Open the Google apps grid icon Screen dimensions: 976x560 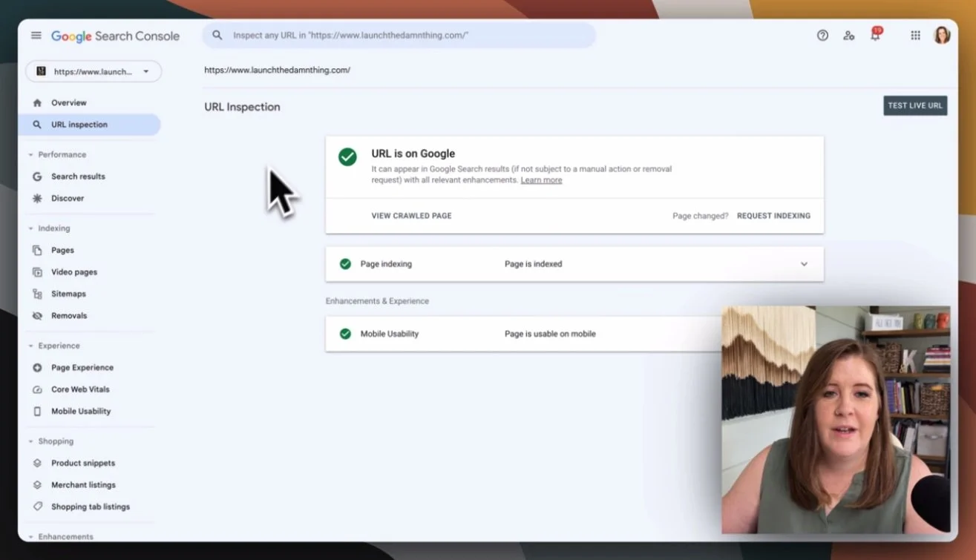pos(916,35)
